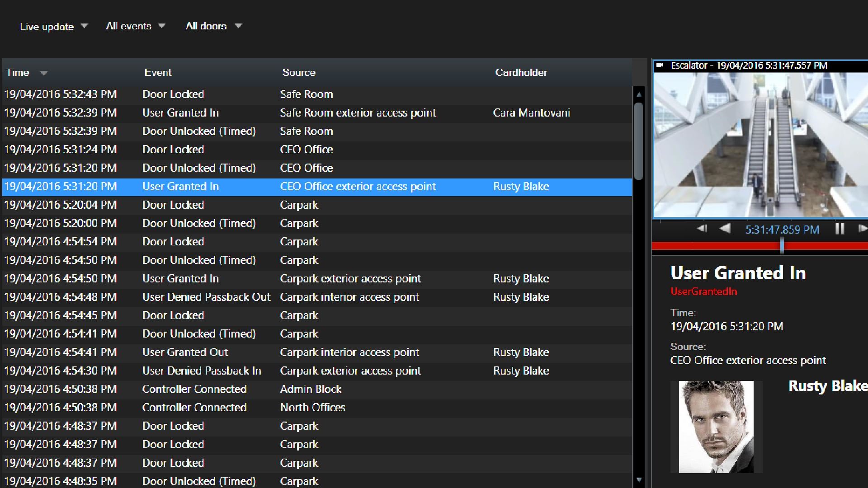The width and height of the screenshot is (868, 488).
Task: Click the detail Source CEO Office exterior access point
Action: (748, 361)
